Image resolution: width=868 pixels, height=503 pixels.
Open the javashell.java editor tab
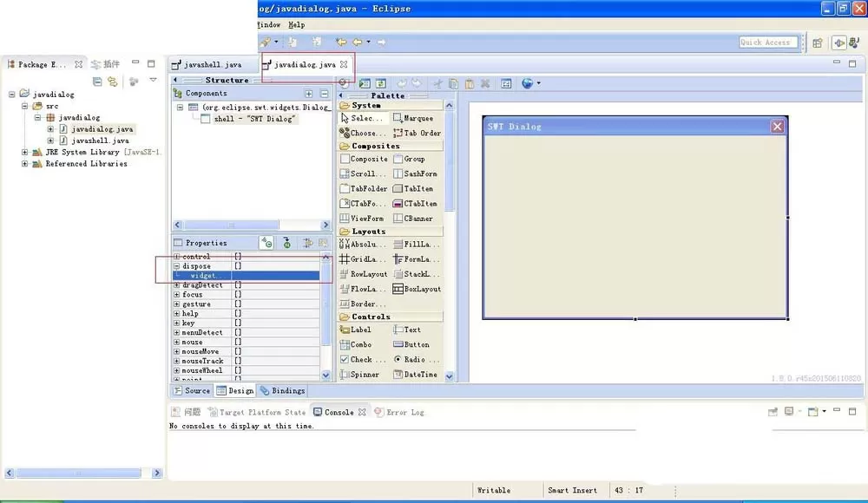pos(207,65)
